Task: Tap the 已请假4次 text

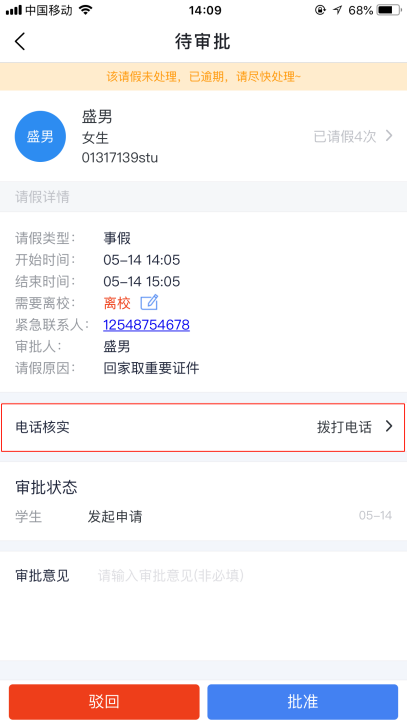Action: pos(345,136)
